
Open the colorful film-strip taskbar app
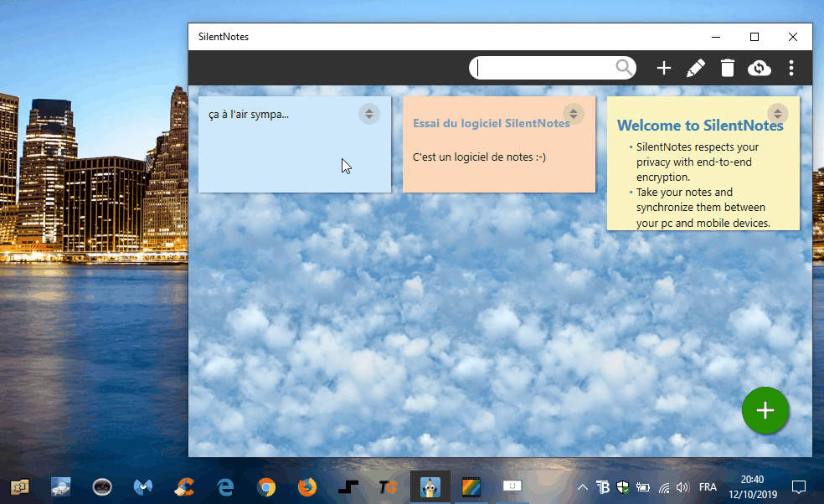click(471, 488)
